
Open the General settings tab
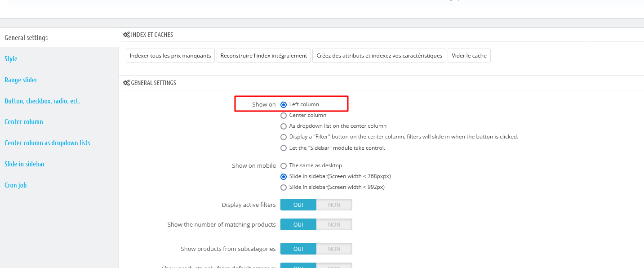coord(26,38)
